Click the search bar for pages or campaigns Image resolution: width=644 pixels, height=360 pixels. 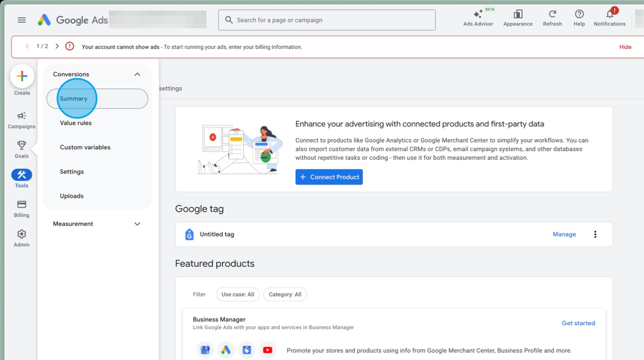[326, 20]
